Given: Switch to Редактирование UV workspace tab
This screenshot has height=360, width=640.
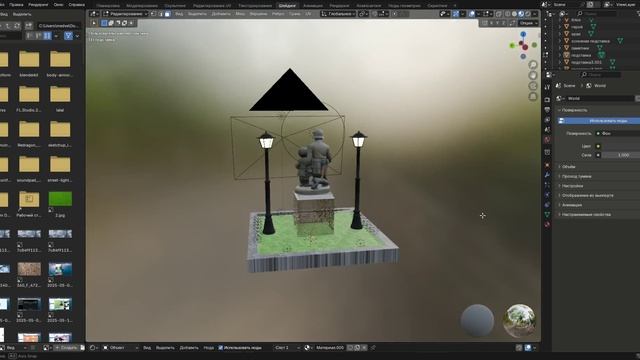Looking at the screenshot, I should click(x=212, y=6).
